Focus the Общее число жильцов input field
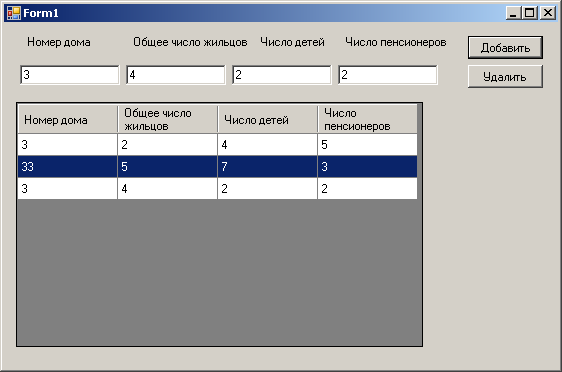Image resolution: width=562 pixels, height=372 pixels. (176, 75)
